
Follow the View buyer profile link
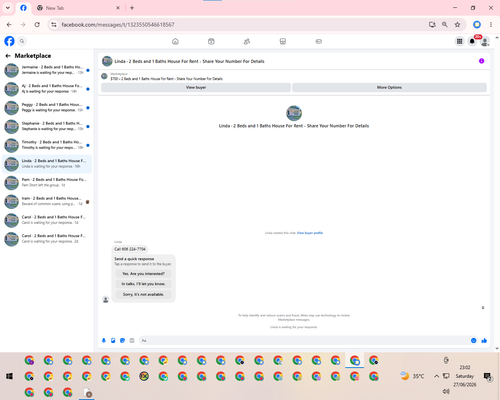(x=310, y=233)
